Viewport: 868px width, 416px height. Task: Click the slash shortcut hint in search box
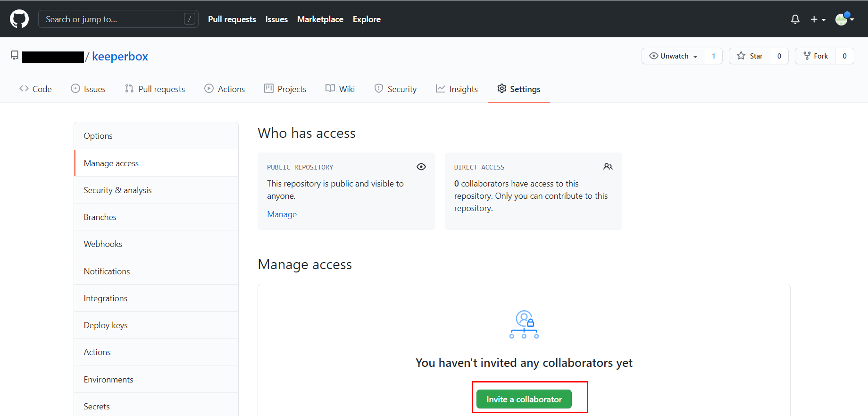click(190, 19)
